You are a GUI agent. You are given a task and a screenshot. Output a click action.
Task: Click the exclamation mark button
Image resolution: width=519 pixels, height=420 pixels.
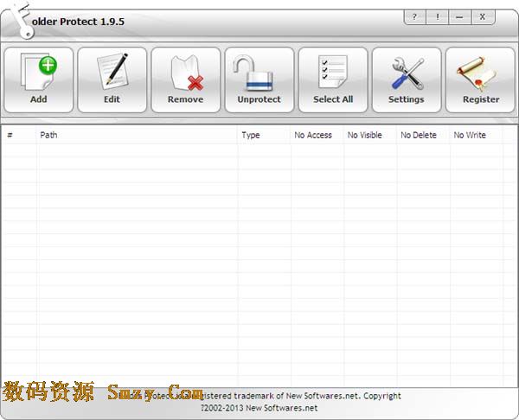point(437,17)
